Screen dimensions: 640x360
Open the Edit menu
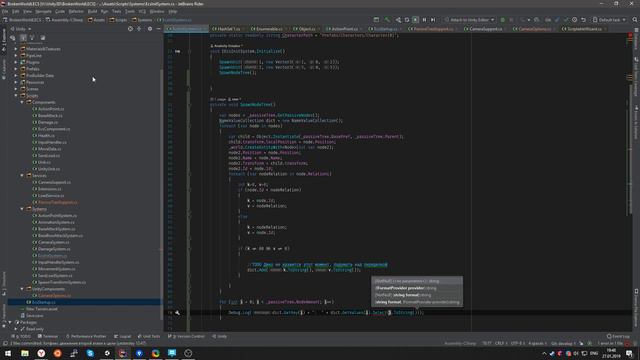pyautogui.click(x=16, y=11)
